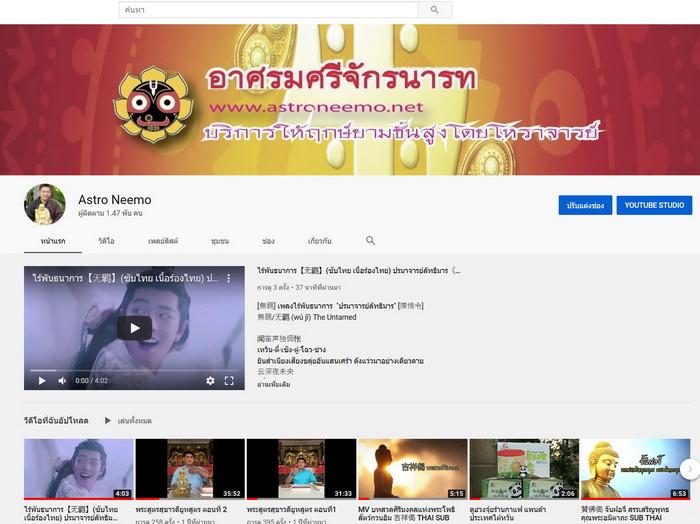
Task: Click the small play icon in player controls
Action: (42, 381)
